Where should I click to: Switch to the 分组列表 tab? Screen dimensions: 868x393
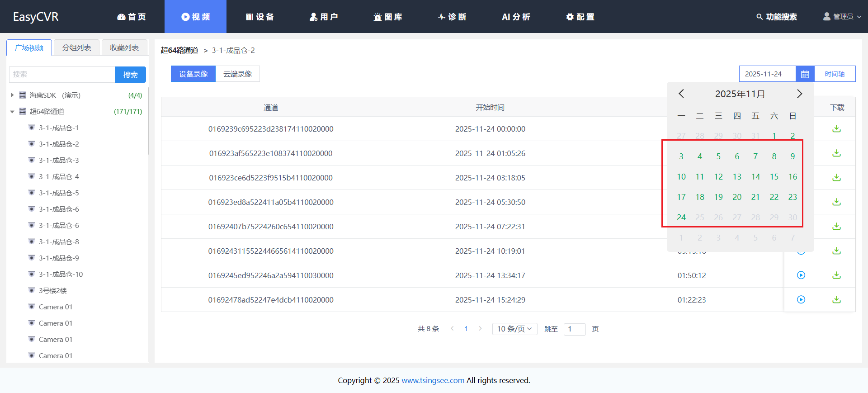[76, 47]
